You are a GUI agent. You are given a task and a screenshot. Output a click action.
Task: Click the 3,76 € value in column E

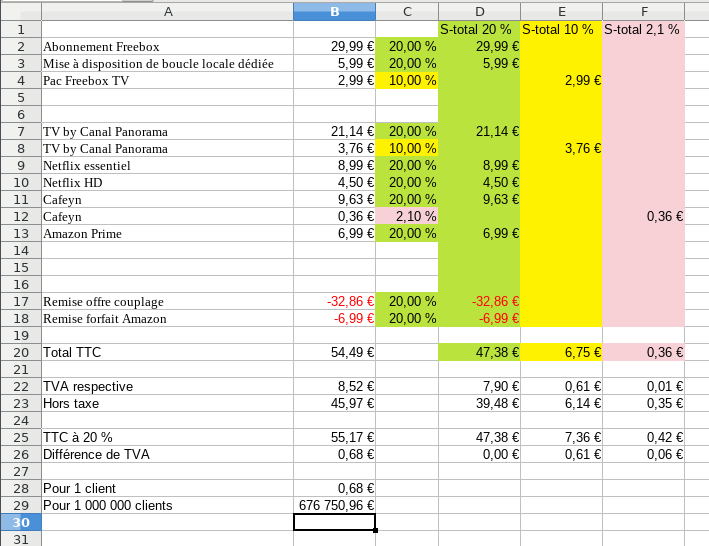(561, 149)
